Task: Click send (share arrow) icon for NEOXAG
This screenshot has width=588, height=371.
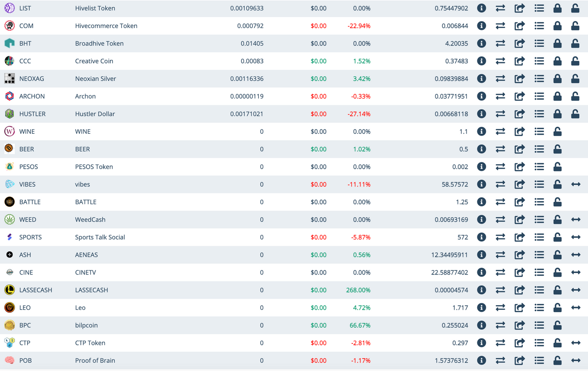Action: coord(520,79)
